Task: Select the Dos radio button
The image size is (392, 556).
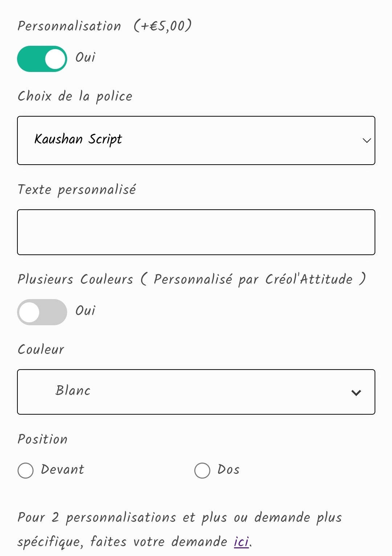Action: (x=202, y=471)
